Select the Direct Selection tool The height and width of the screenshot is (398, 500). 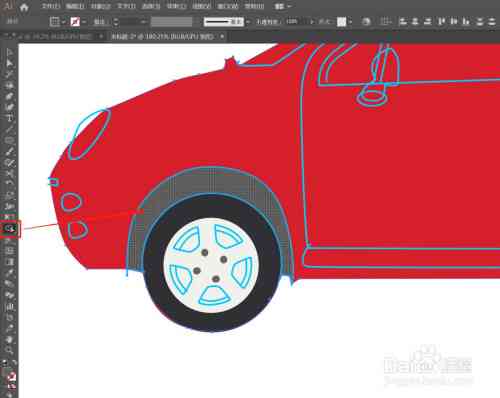pos(9,63)
